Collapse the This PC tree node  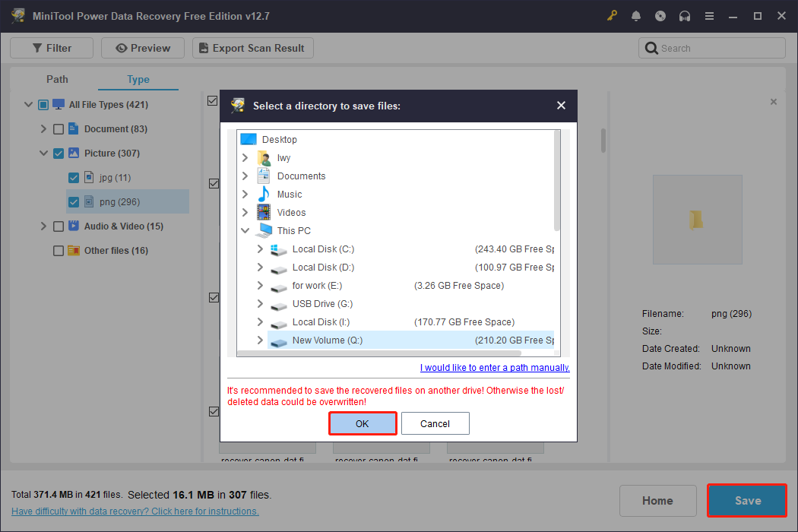point(245,230)
